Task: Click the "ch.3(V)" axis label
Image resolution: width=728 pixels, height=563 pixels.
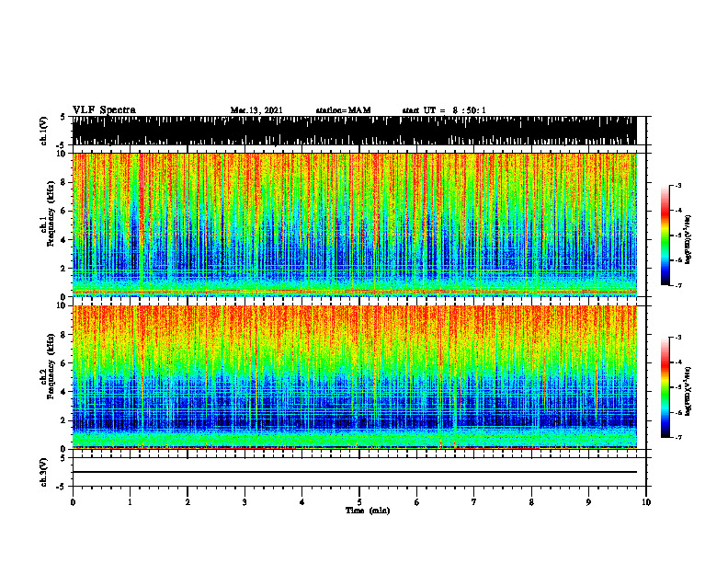Action: pos(44,472)
